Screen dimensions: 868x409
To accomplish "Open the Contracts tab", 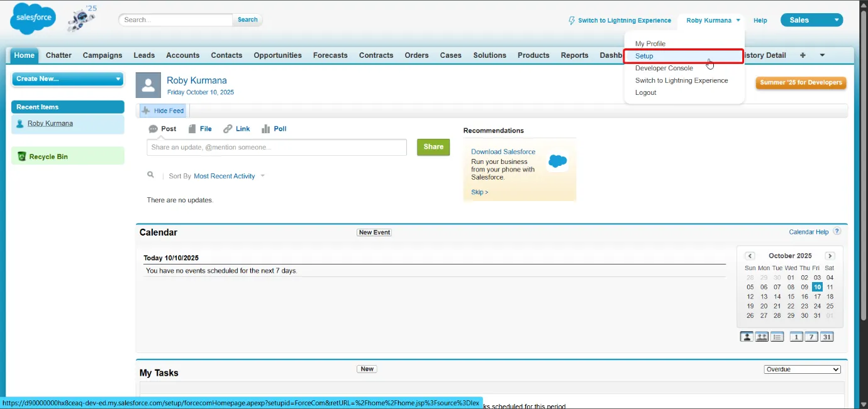I will (376, 55).
